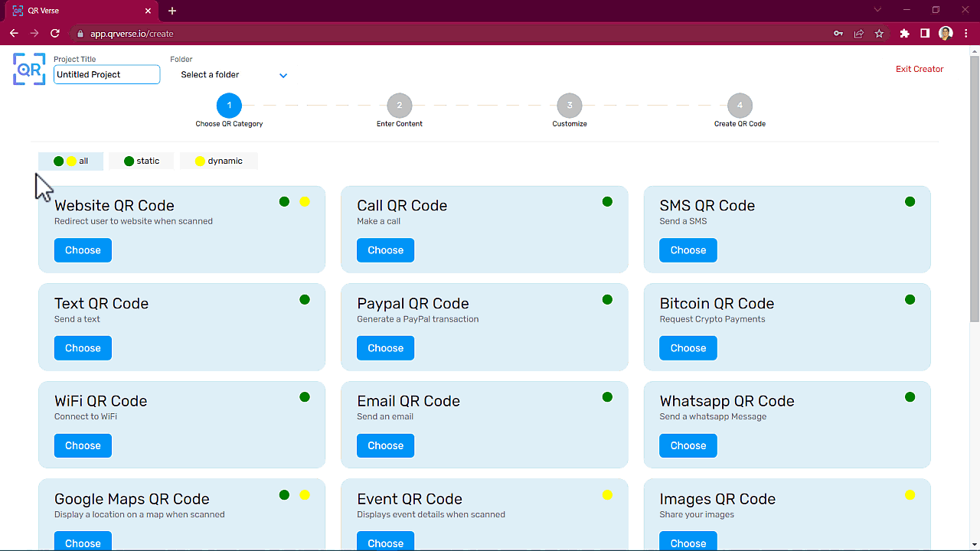Open Chrome three-dot menu

click(966, 34)
